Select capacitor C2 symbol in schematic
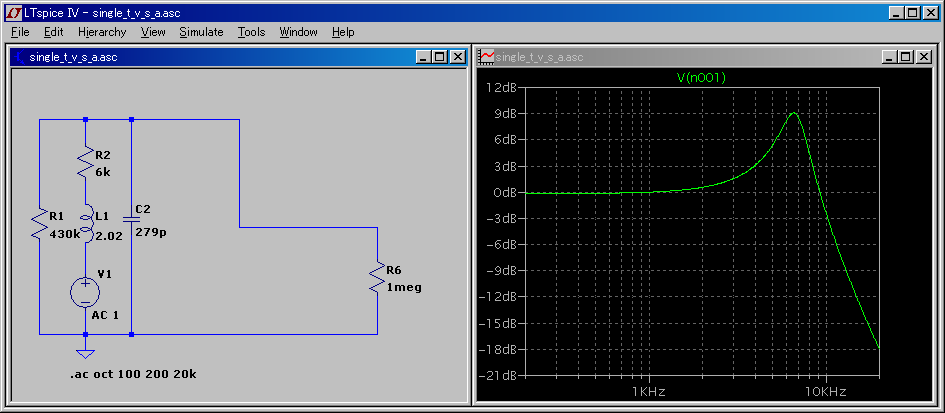This screenshot has width=945, height=413. 131,219
